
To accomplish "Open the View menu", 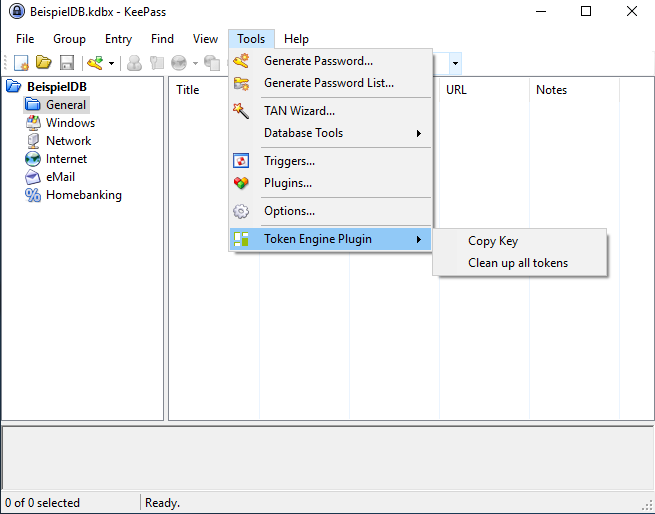I will (205, 39).
